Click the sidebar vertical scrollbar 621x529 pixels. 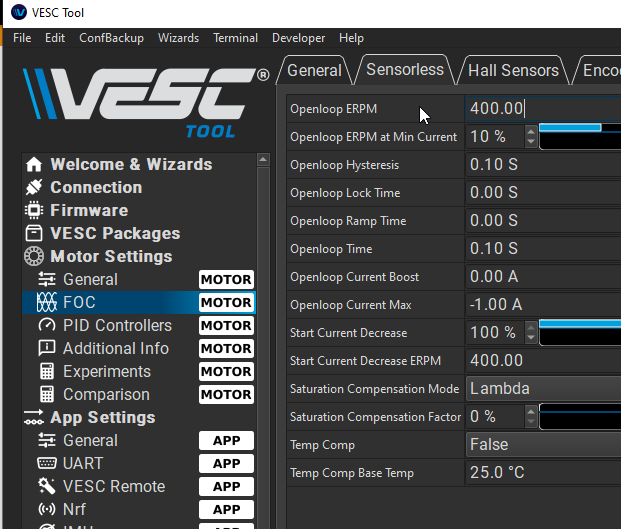(x=264, y=340)
